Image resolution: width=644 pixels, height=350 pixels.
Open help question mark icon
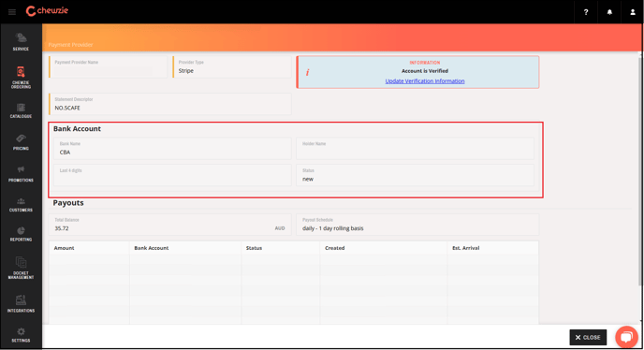click(x=586, y=12)
